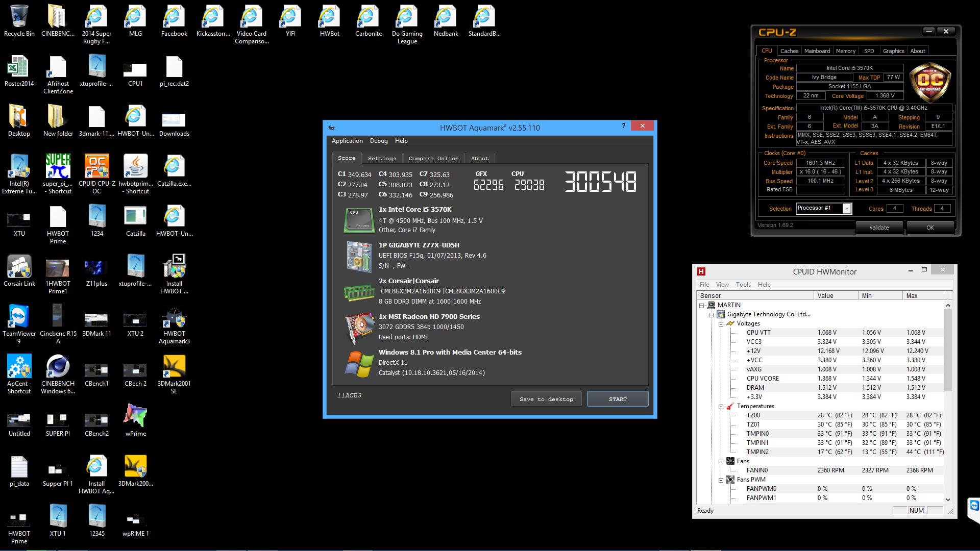Click the HWMonitor red H title icon
The width and height of the screenshot is (980, 551).
coord(701,271)
